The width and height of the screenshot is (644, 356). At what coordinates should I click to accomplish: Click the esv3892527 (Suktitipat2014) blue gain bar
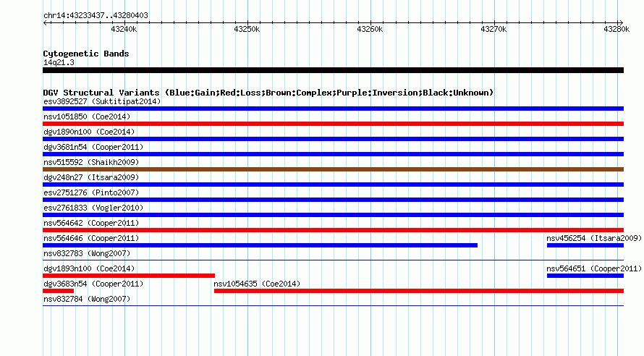333,109
